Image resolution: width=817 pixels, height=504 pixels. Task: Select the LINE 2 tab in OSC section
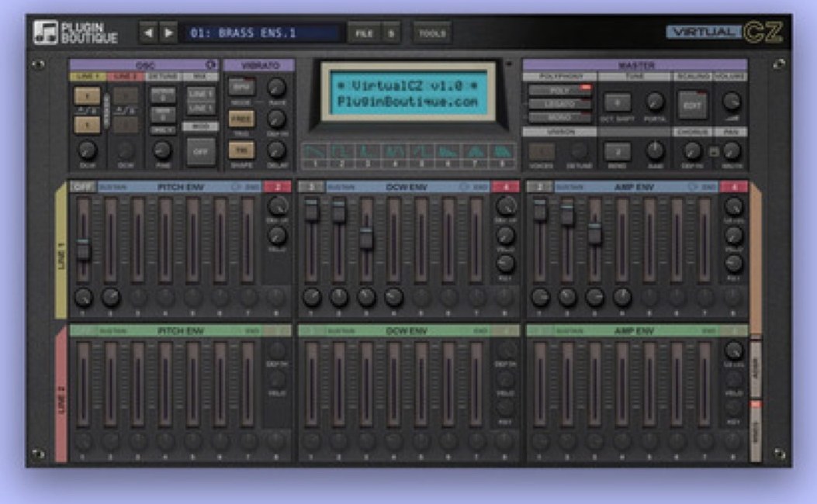pyautogui.click(x=126, y=77)
